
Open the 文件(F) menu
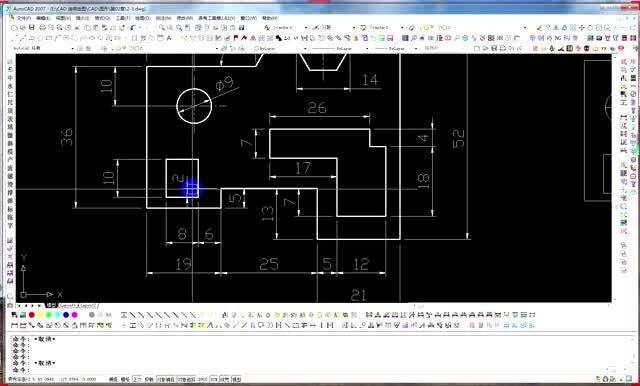click(23, 18)
